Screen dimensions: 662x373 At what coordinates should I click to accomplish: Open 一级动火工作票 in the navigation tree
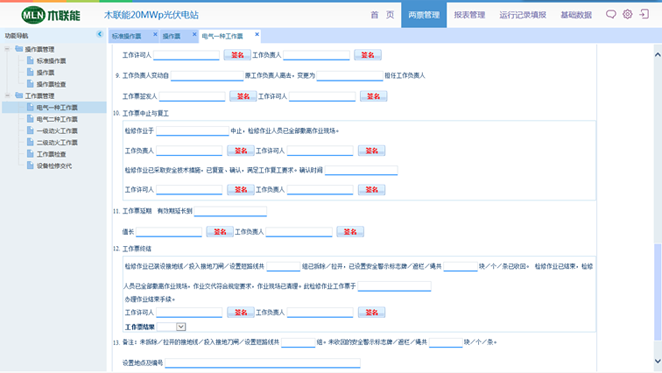57,131
